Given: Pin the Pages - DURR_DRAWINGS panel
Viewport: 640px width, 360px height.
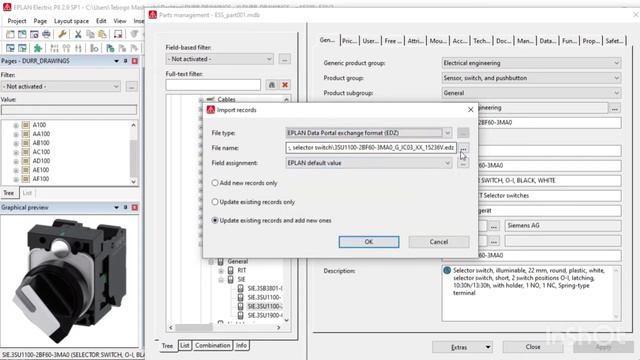Looking at the screenshot, I should 126,61.
